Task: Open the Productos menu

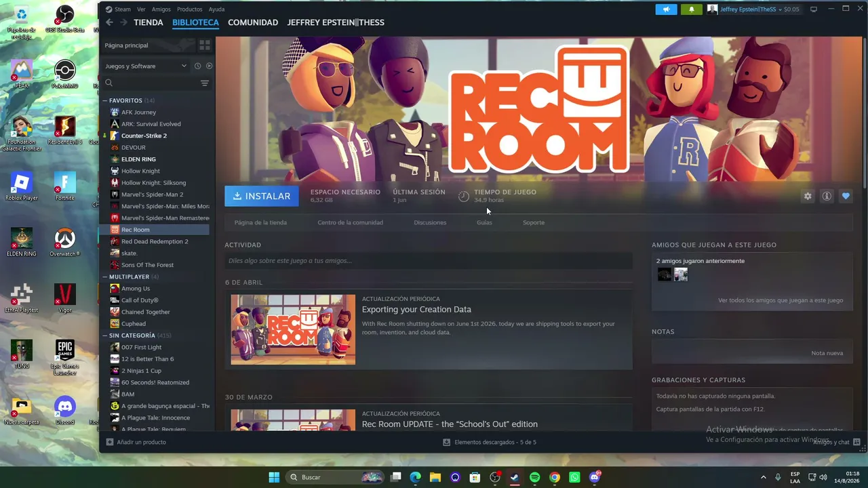Action: [189, 9]
